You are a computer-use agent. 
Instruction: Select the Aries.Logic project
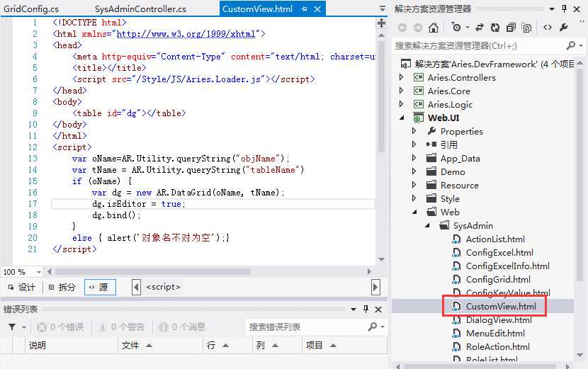click(x=450, y=105)
